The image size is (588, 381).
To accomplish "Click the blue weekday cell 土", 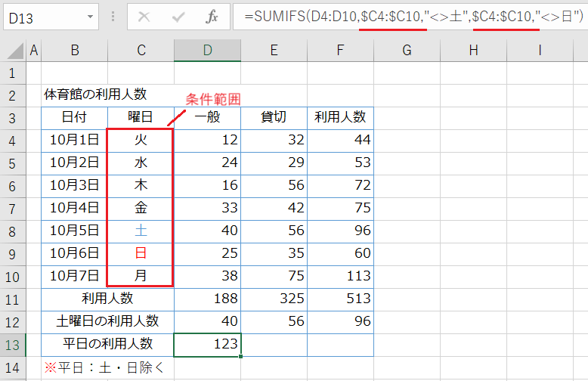I will 141,231.
